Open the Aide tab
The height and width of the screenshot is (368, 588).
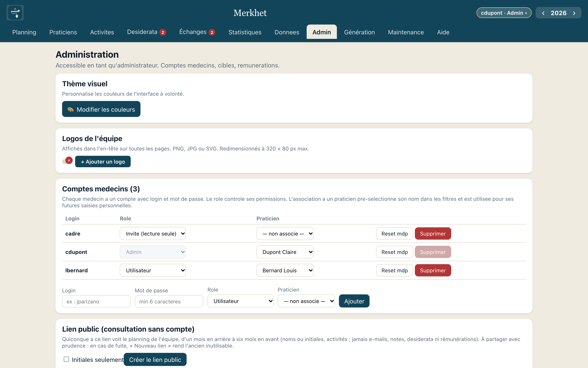point(443,32)
